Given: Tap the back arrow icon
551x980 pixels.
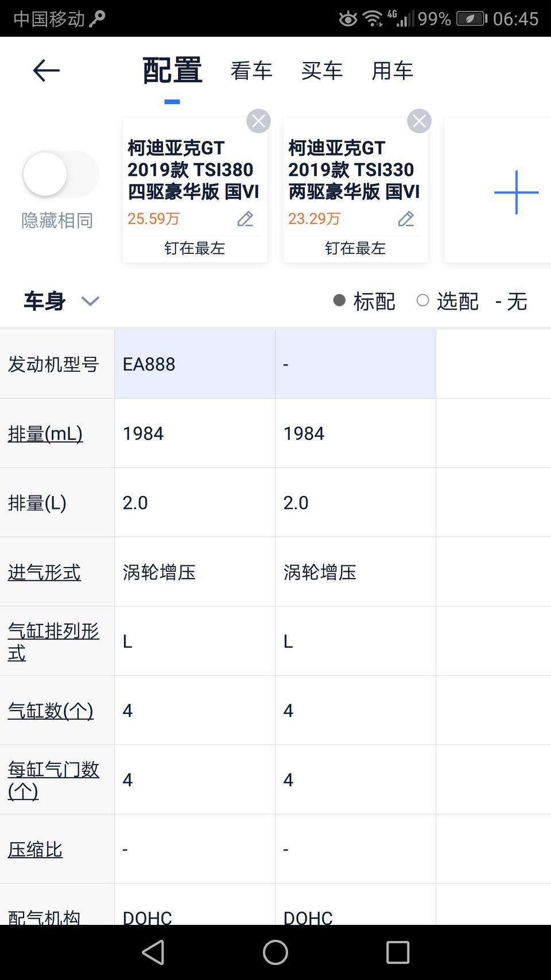Looking at the screenshot, I should pos(46,71).
